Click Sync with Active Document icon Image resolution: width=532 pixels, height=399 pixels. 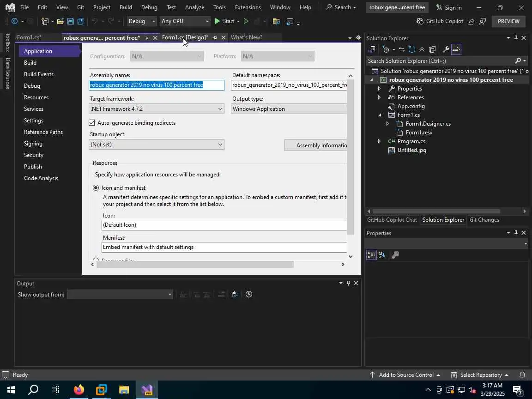tap(402, 49)
